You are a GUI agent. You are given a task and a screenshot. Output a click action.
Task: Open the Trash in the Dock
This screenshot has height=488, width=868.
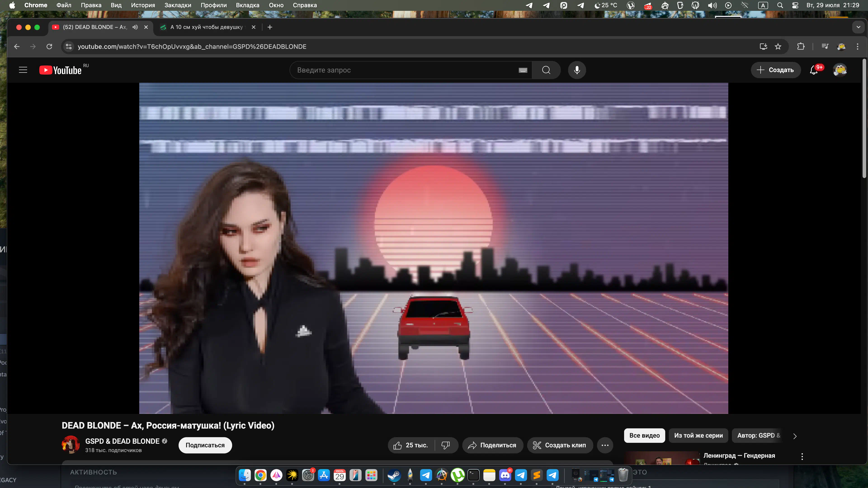coord(623,475)
